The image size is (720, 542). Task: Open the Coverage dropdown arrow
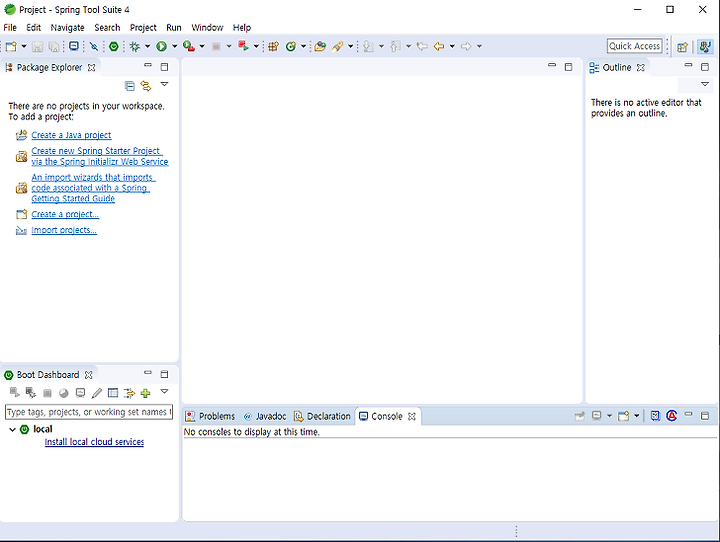tap(202, 46)
